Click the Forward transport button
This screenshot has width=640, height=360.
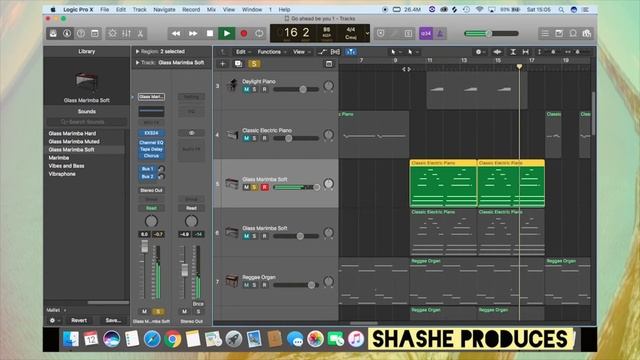pos(193,33)
